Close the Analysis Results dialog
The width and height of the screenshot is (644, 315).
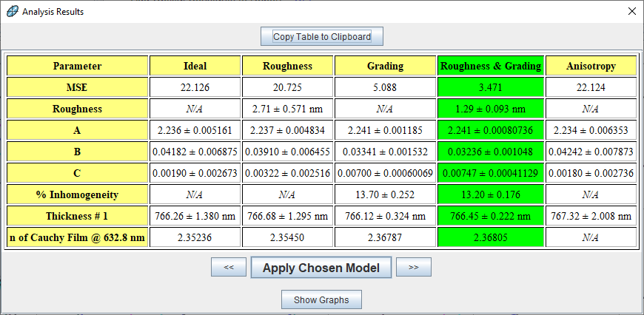pyautogui.click(x=631, y=12)
